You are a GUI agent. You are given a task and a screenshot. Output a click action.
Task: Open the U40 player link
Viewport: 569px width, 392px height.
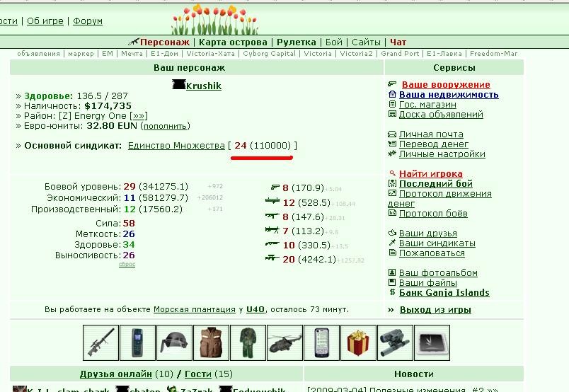pyautogui.click(x=255, y=310)
